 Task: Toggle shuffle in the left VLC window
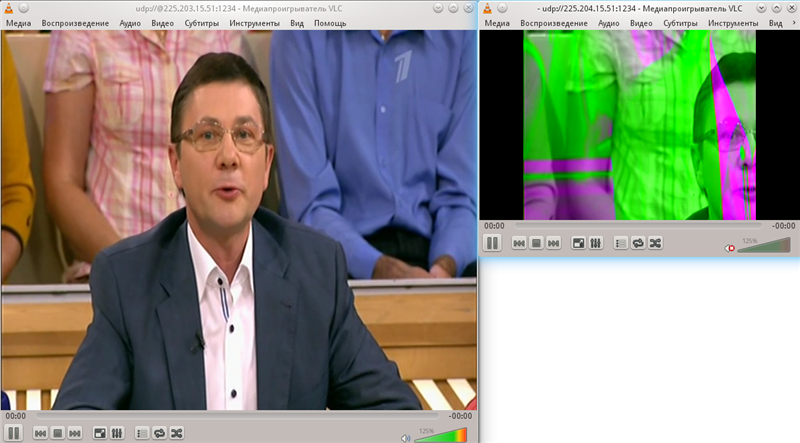point(177,433)
